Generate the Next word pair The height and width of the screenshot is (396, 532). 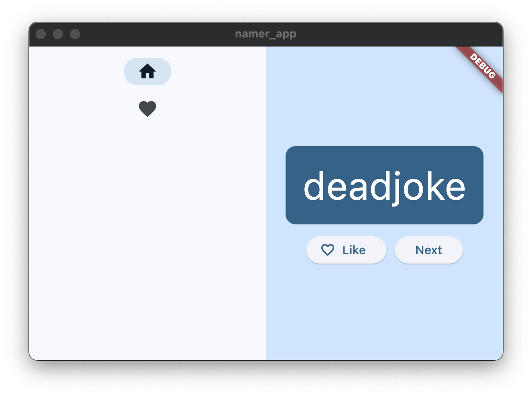click(429, 250)
